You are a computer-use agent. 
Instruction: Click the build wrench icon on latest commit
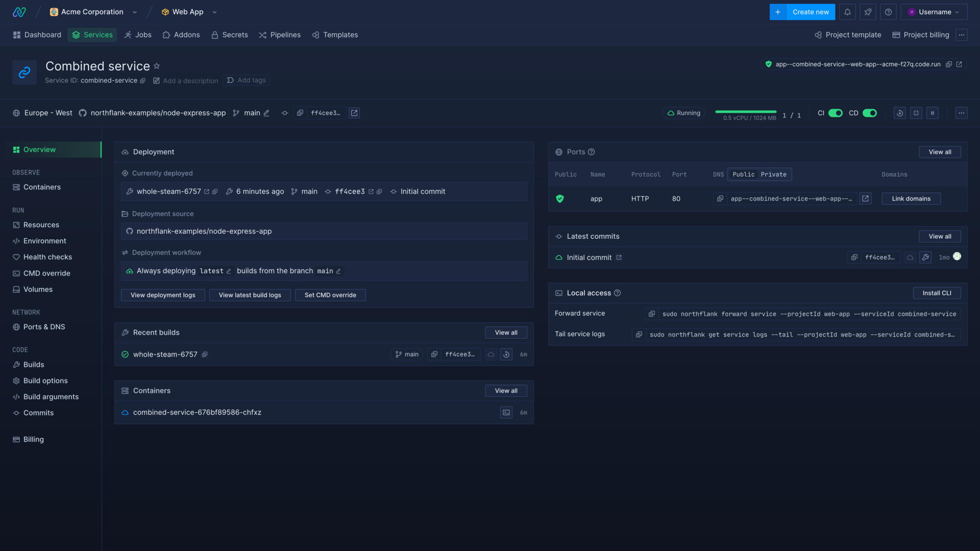925,257
